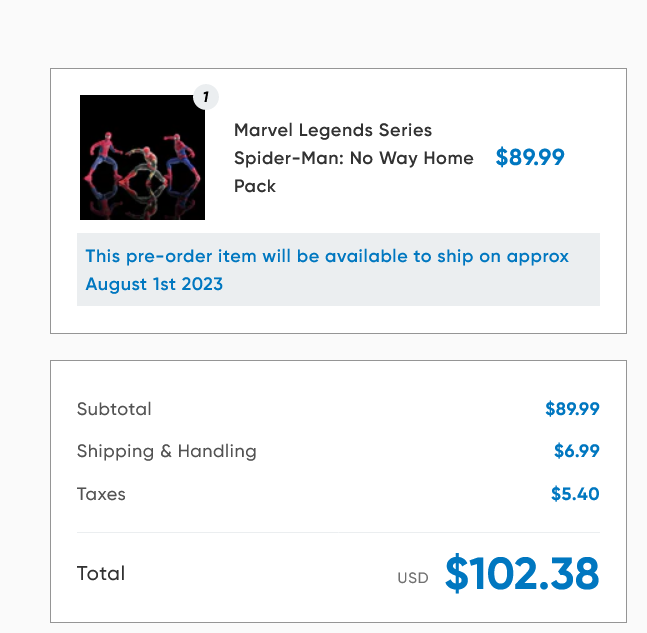Viewport: 647px width, 633px height.
Task: Click the Spider-Man: No Way Home text
Action: [x=354, y=158]
